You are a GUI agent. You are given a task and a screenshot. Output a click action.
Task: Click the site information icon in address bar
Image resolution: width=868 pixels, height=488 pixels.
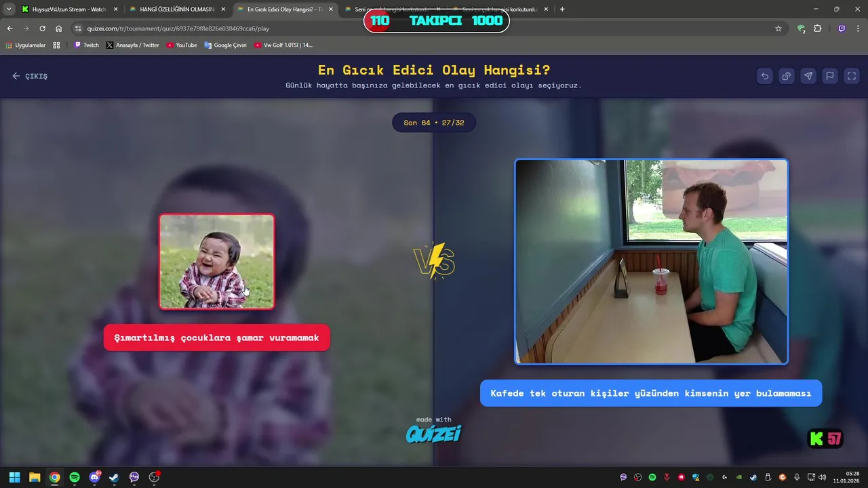click(78, 28)
